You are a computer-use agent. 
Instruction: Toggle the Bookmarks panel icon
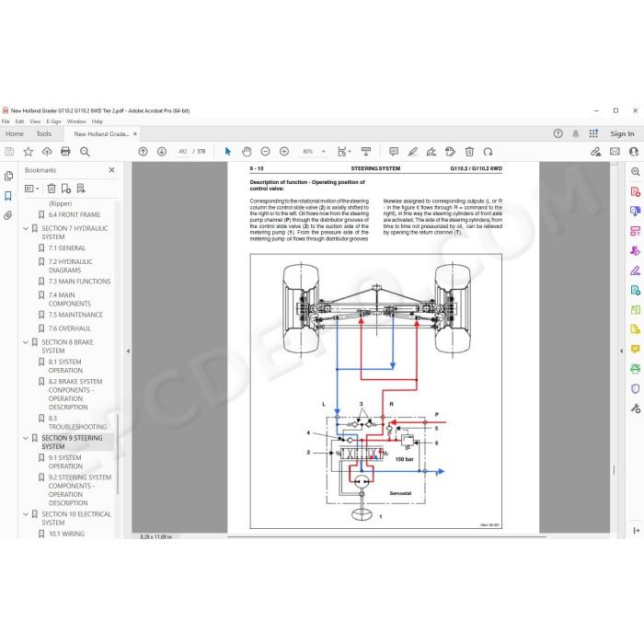click(8, 196)
